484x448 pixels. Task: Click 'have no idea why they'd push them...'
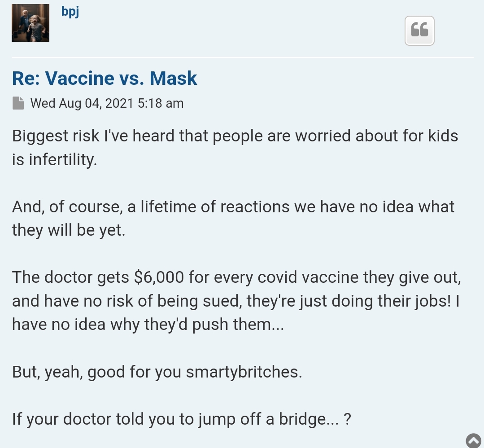coord(148,325)
